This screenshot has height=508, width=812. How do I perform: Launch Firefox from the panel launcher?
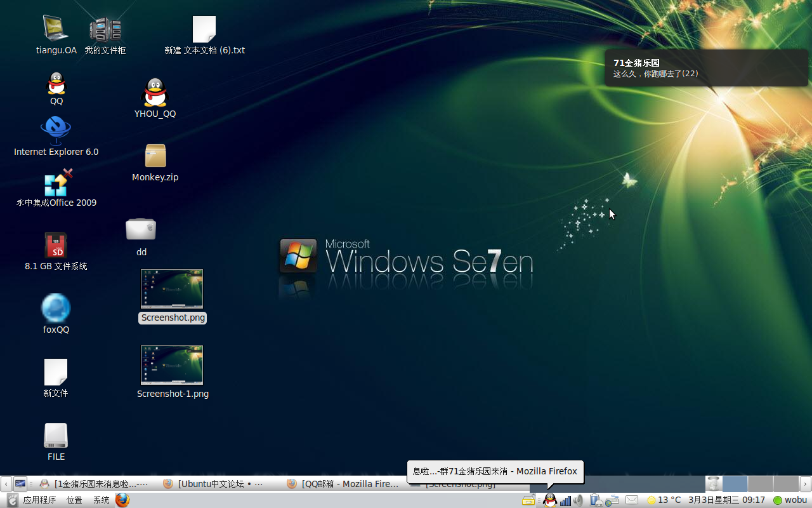(122, 500)
